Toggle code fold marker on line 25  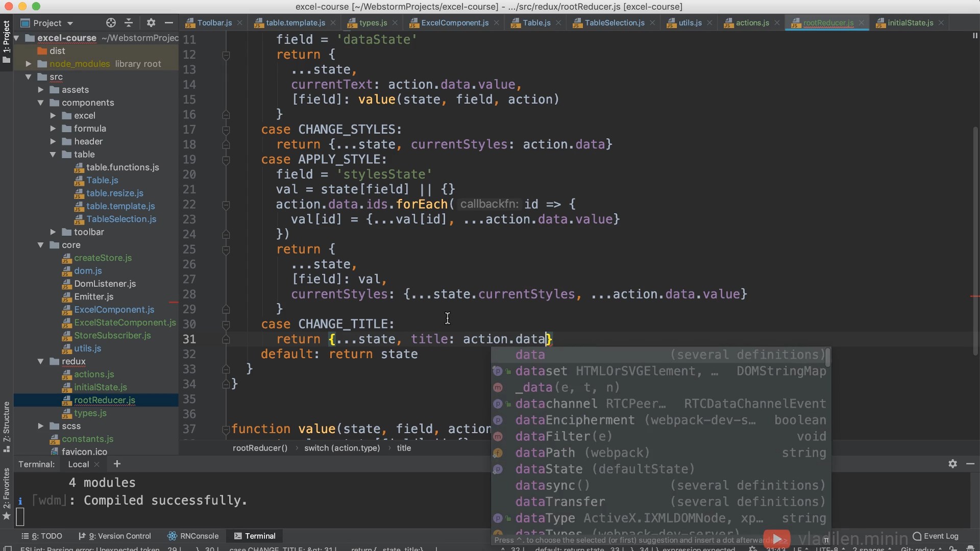pyautogui.click(x=226, y=250)
